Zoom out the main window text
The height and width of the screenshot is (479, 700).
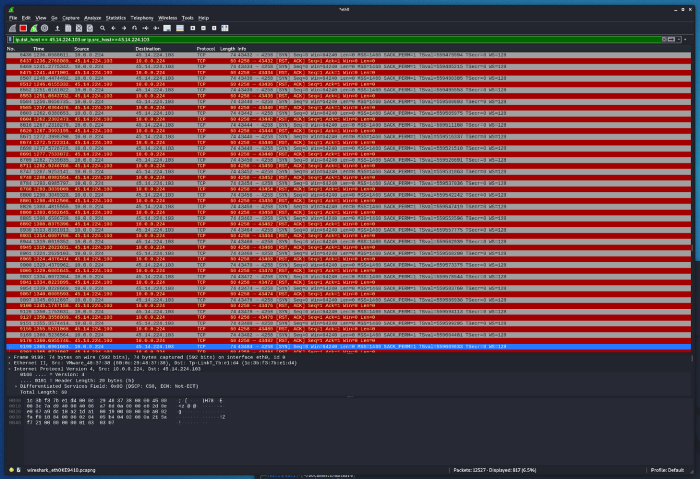pos(203,28)
